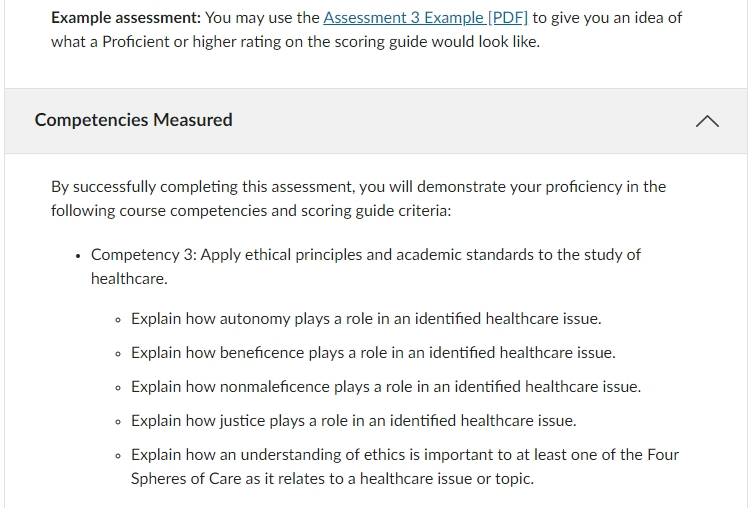The width and height of the screenshot is (756, 514).
Task: Click the bullet marker beside Competency 3
Action: click(x=78, y=256)
